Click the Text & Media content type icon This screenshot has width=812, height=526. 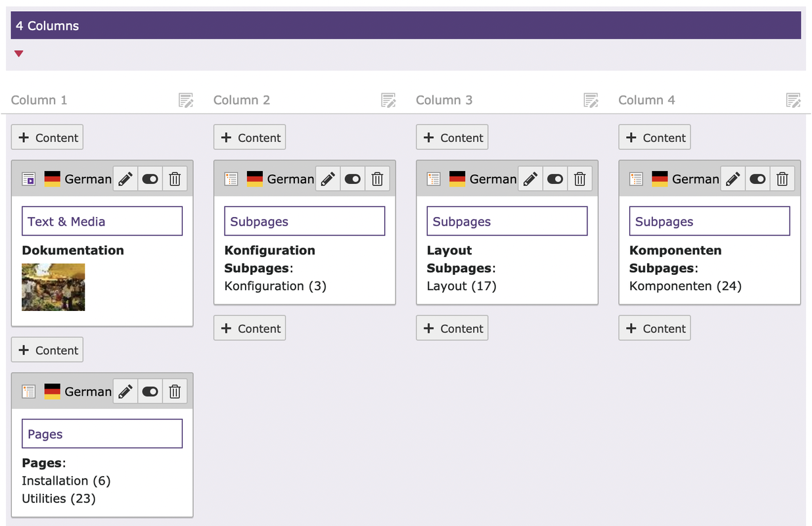(28, 179)
